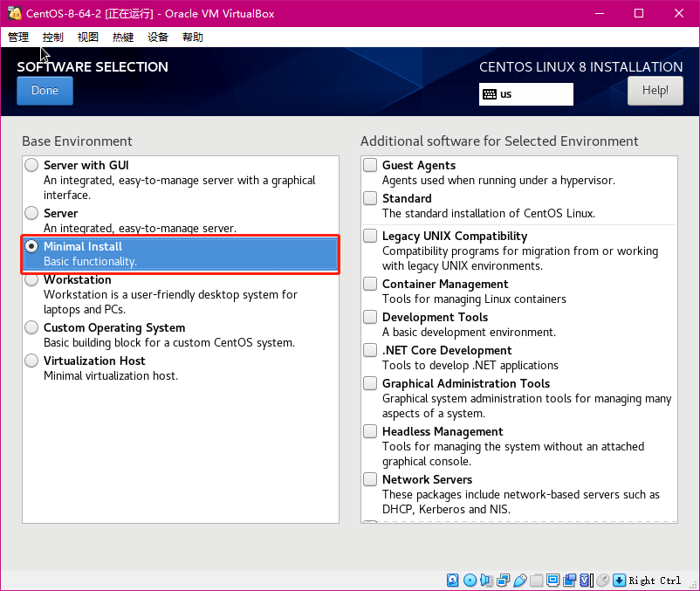Open the 帮助 menu
Screen dimensions: 700x591
[x=192, y=37]
